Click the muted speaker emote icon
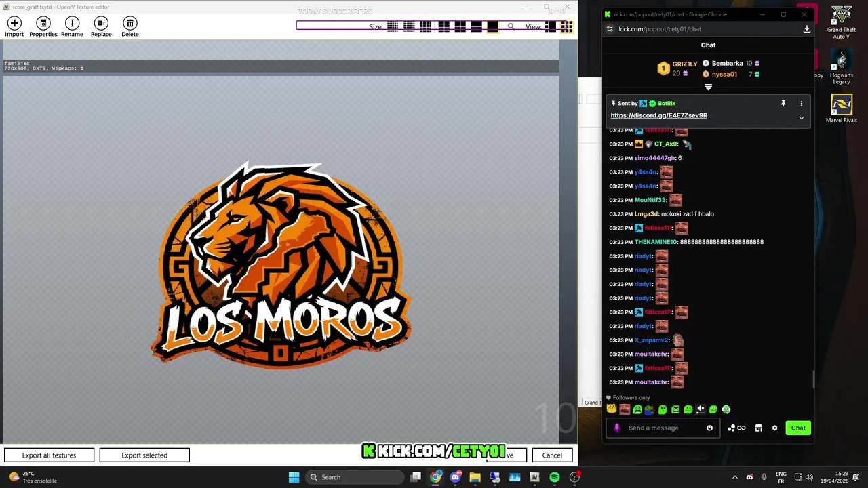 (701, 409)
